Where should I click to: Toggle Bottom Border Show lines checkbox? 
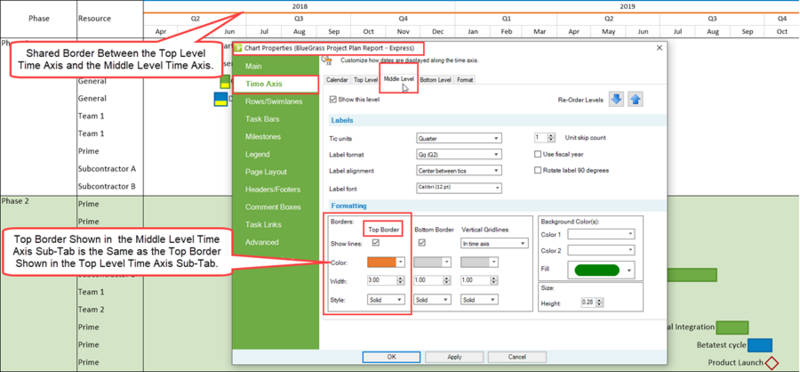(422, 243)
